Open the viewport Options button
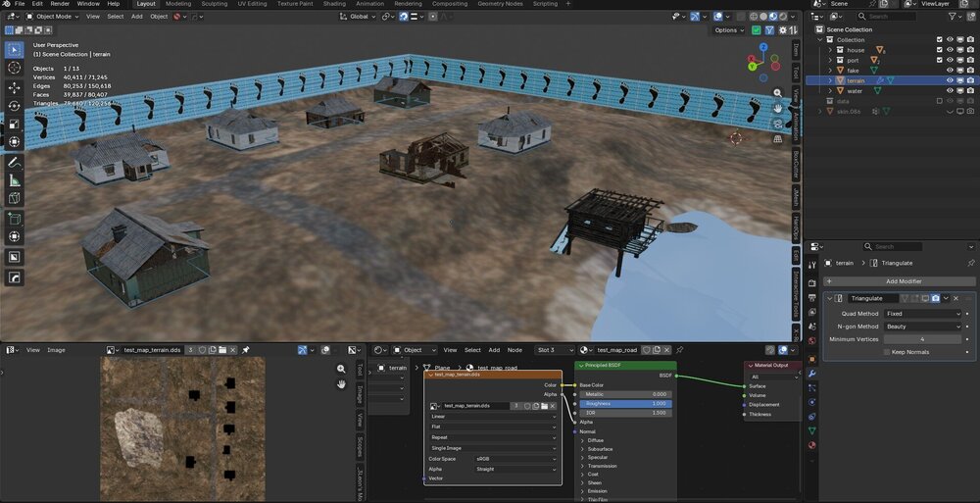980x503 pixels. click(729, 30)
